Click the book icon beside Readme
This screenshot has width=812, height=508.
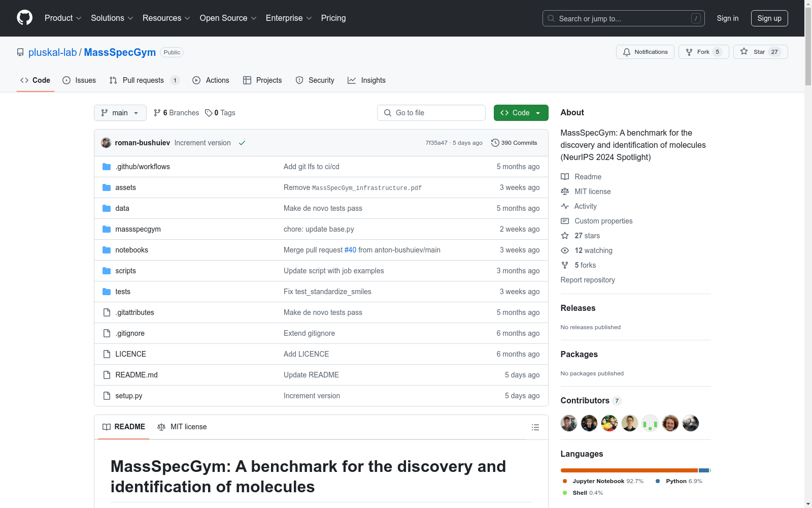tap(565, 177)
